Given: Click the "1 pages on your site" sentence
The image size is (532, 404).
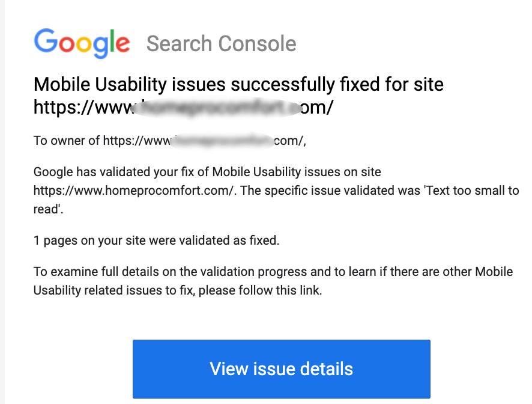Looking at the screenshot, I should 156,241.
